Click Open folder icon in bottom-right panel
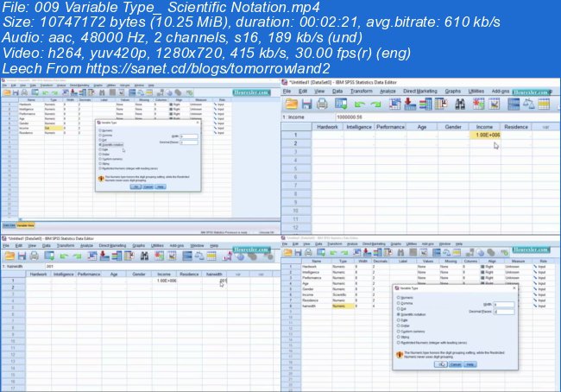 [288, 252]
